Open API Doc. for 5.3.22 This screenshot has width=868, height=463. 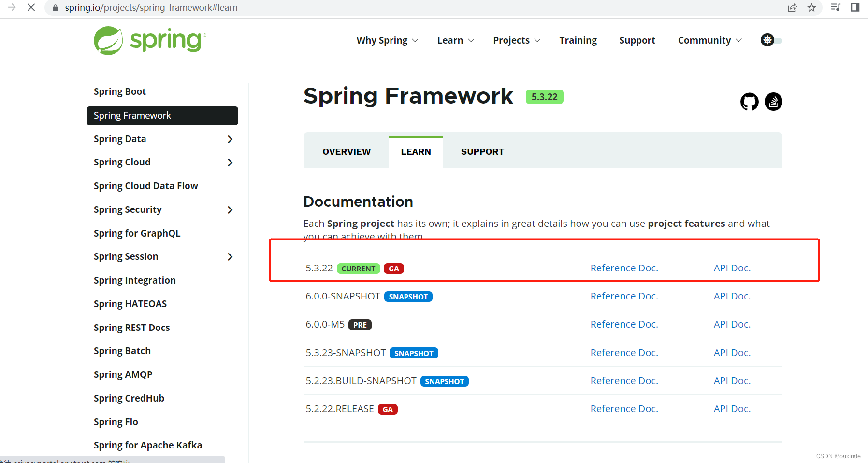coord(732,268)
